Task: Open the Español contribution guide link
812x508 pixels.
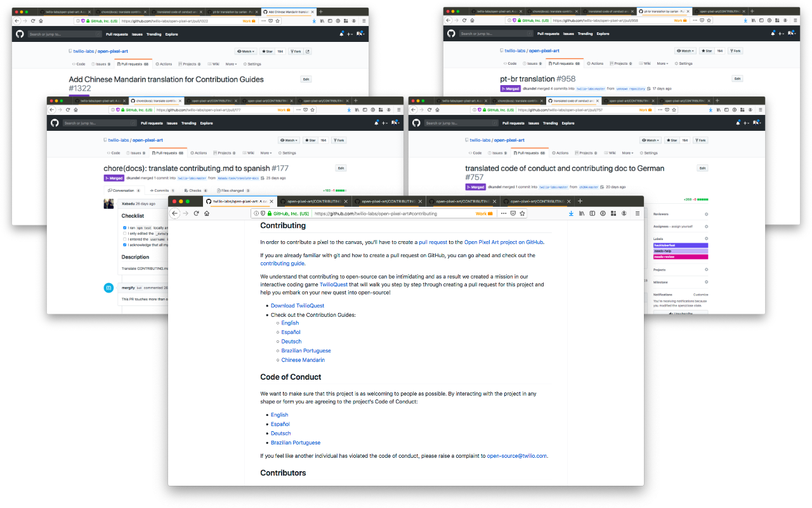Action: click(x=291, y=332)
